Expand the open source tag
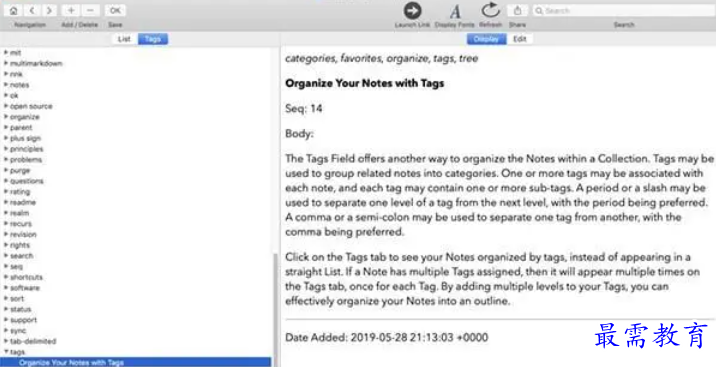The height and width of the screenshot is (367, 716). point(6,106)
